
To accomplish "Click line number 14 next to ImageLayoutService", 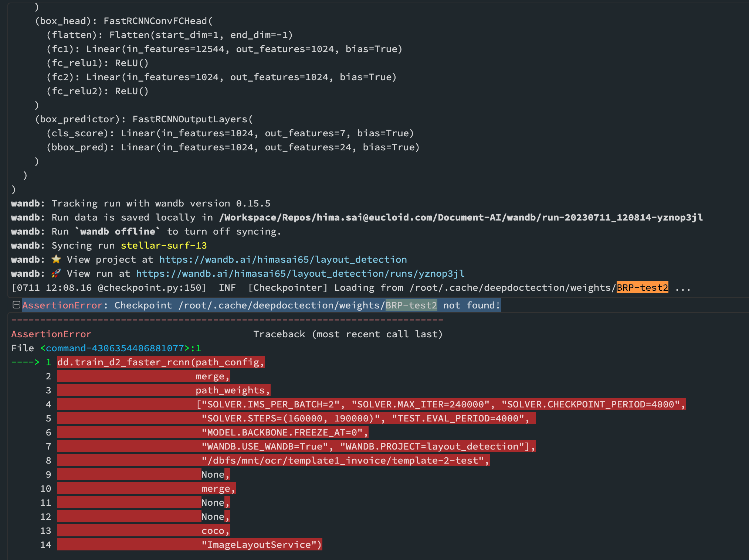I will click(45, 544).
